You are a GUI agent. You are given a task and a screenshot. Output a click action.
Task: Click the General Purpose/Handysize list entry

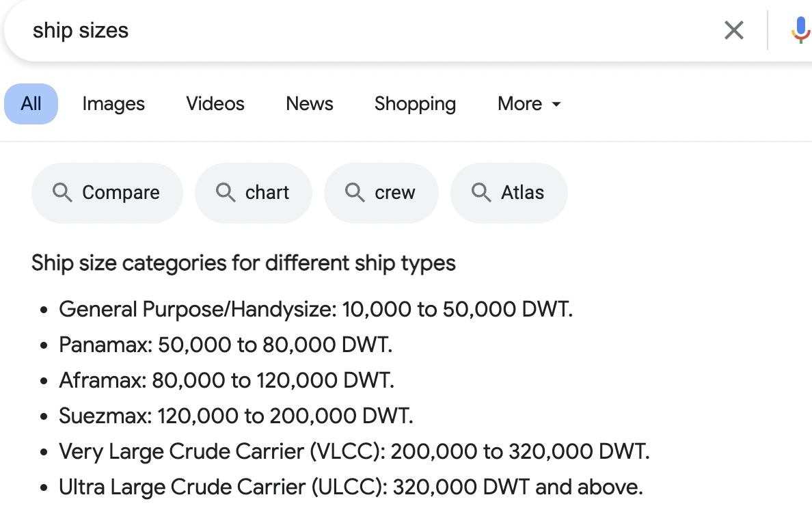[316, 309]
